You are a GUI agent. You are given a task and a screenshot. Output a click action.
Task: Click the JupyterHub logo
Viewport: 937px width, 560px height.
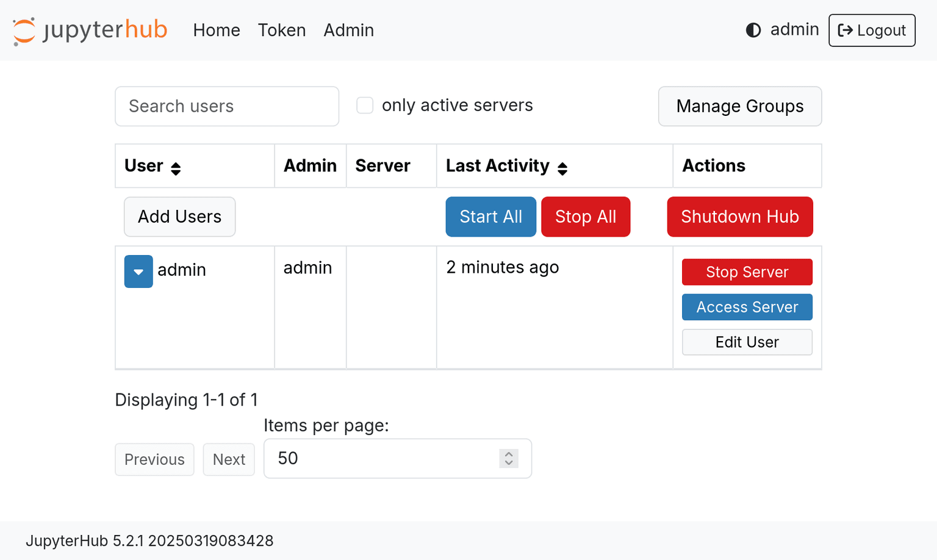[x=90, y=31]
